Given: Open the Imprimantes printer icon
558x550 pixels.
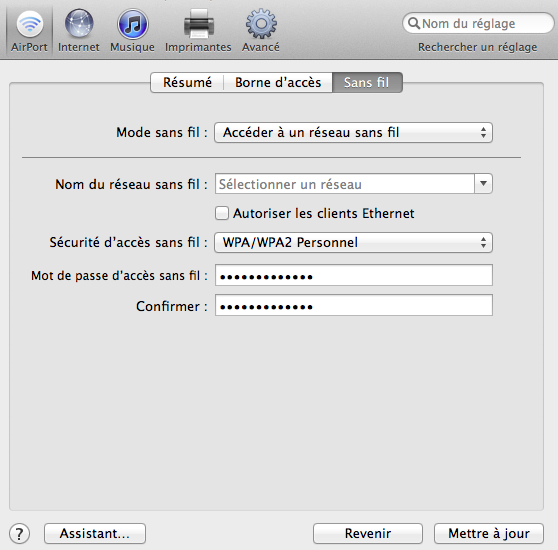Looking at the screenshot, I should click(x=199, y=23).
